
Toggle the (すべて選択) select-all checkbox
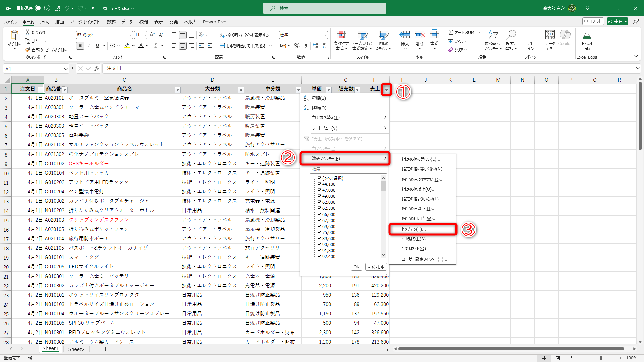point(319,178)
